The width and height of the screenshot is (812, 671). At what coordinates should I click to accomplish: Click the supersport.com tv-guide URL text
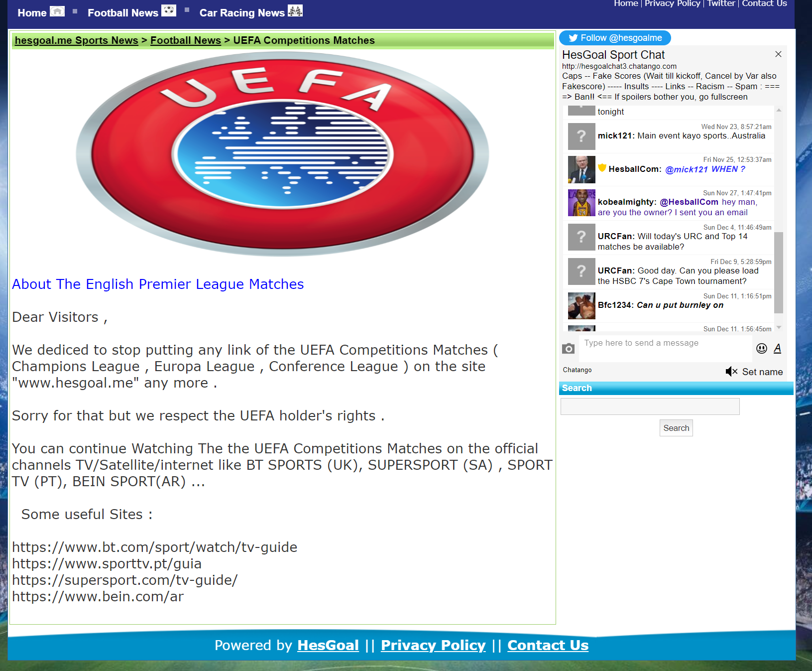click(125, 580)
